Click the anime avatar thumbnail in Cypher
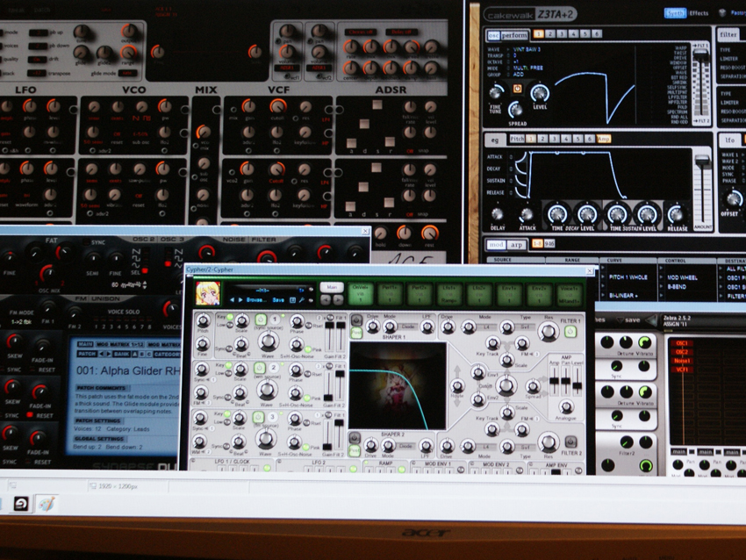 [x=208, y=293]
